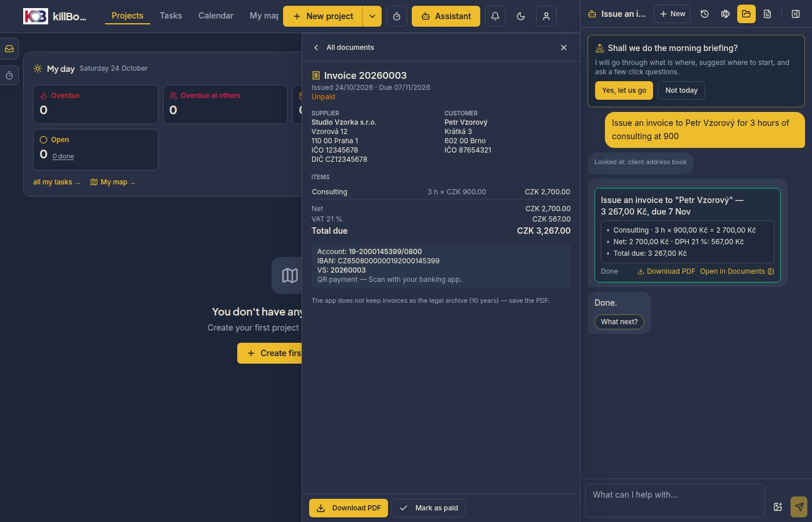Click Petr Vzorový customer name
This screenshot has height=522, width=812.
point(466,122)
